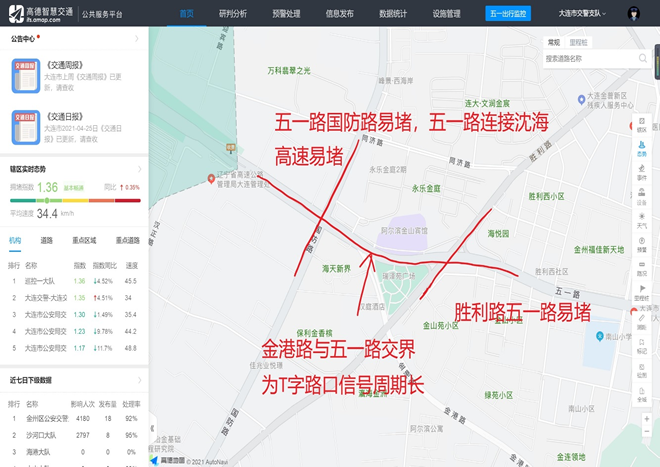Click the congestion index bar indicator knob
The width and height of the screenshot is (660, 467).
[x=47, y=200]
